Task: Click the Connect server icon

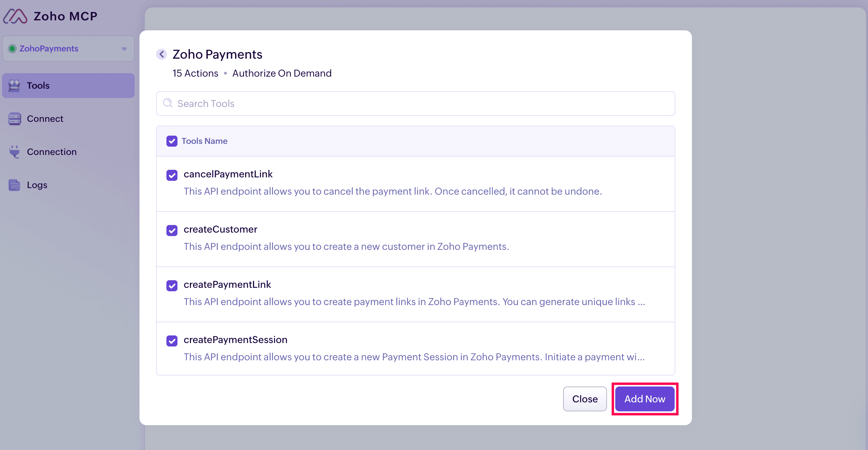Action: [15, 119]
